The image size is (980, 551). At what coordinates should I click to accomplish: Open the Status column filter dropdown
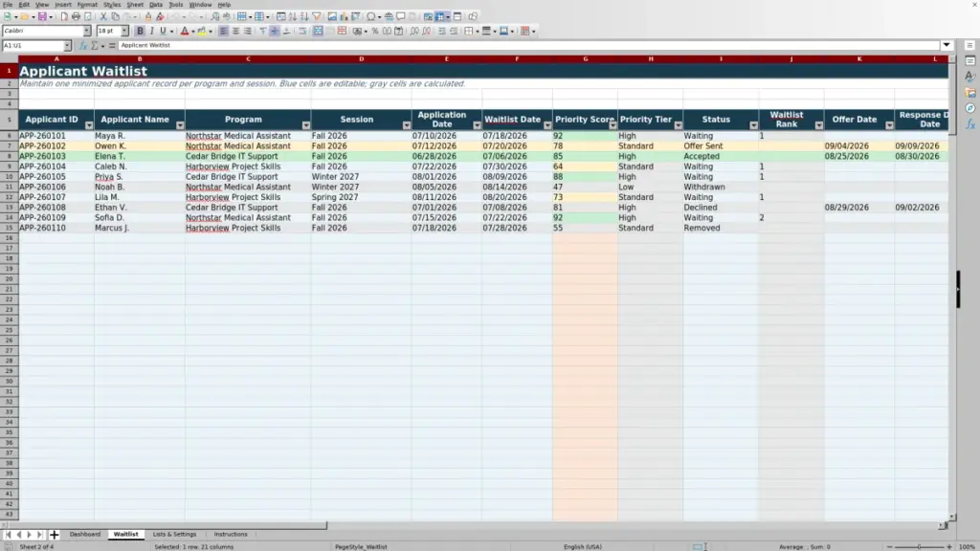pyautogui.click(x=754, y=125)
